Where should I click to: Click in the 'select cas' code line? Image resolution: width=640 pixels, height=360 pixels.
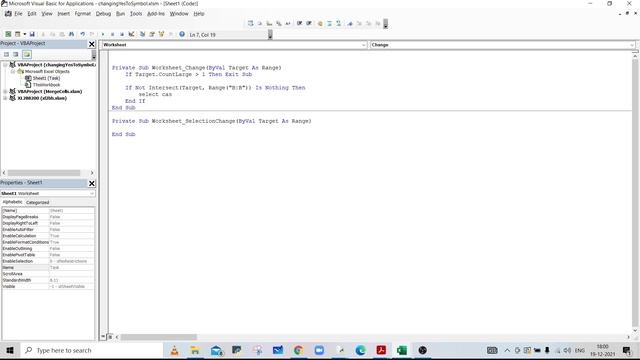click(x=155, y=94)
